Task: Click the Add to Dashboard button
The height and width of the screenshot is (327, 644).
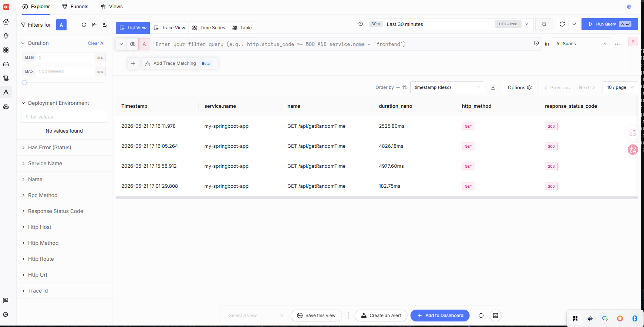Action: click(440, 316)
